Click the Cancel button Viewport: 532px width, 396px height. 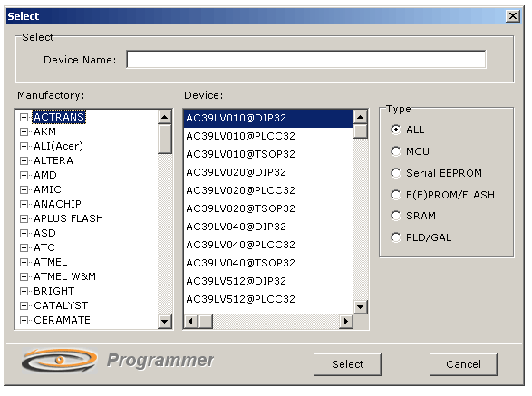(463, 364)
